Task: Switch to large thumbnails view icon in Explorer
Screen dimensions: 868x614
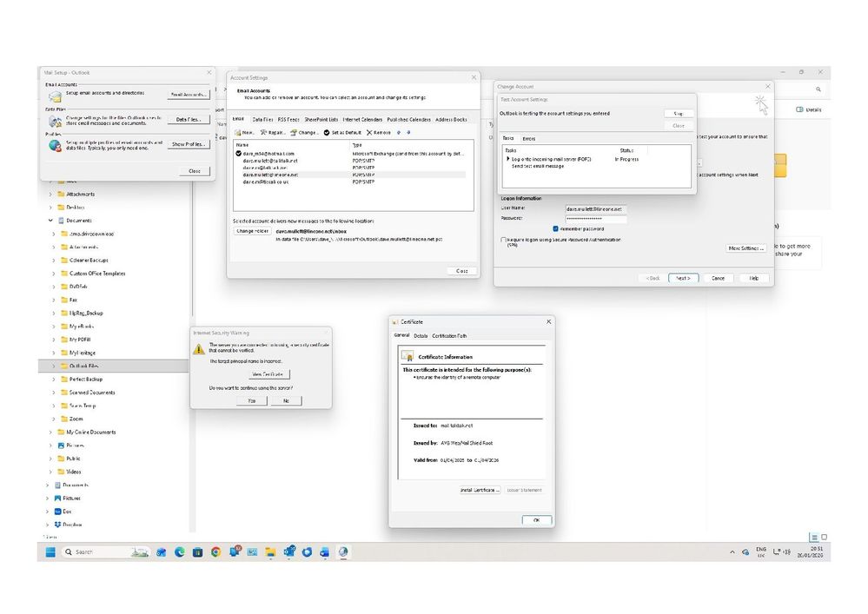Action: [x=825, y=537]
